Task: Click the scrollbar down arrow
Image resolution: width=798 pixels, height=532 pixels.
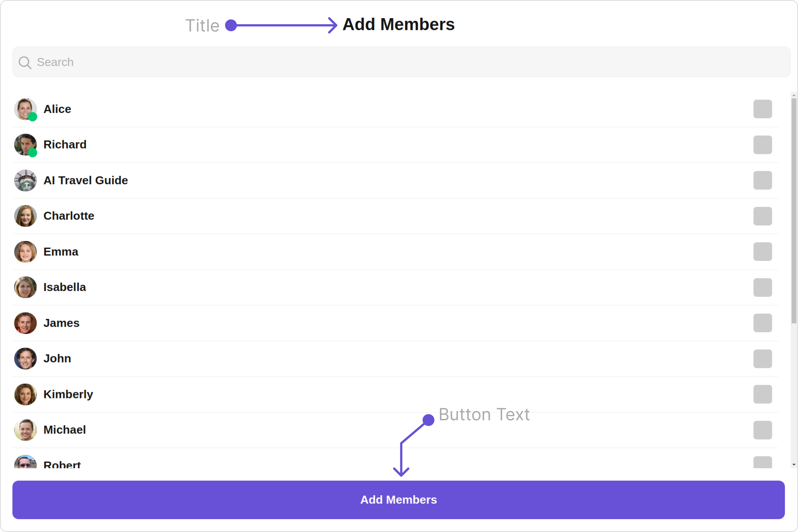Action: [794, 464]
